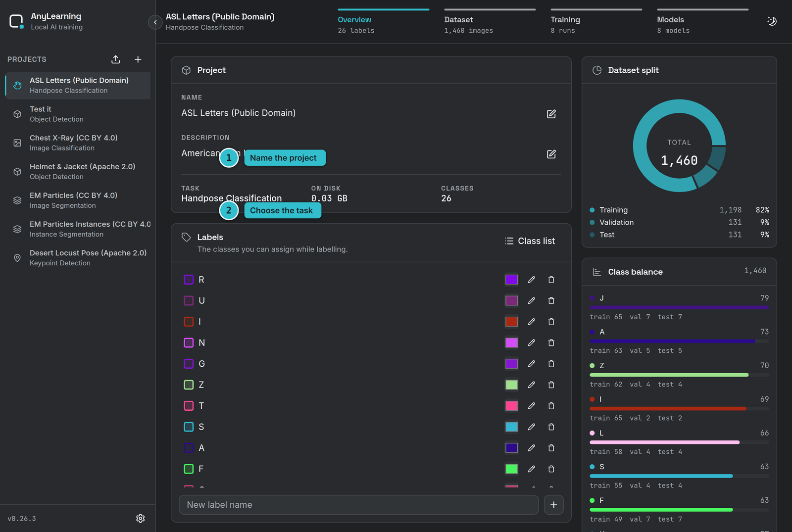The image size is (792, 532).
Task: Focus the New label name field
Action: pyautogui.click(x=359, y=505)
